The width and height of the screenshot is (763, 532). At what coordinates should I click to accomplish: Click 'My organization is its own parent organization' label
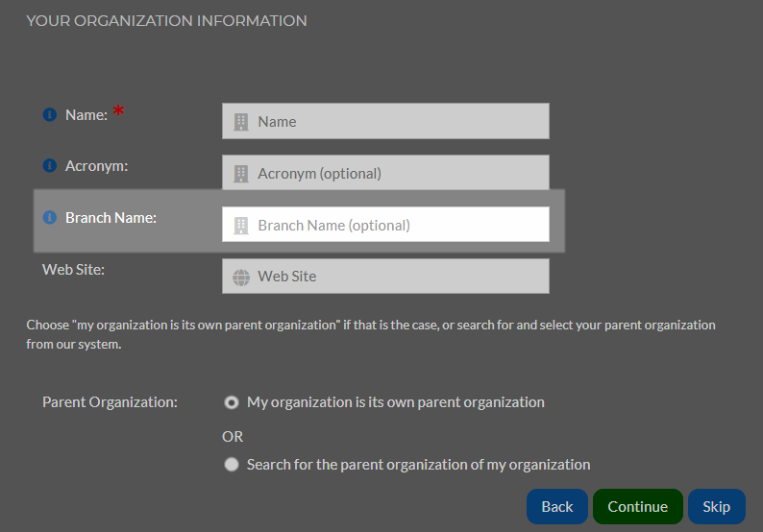pyautogui.click(x=396, y=402)
